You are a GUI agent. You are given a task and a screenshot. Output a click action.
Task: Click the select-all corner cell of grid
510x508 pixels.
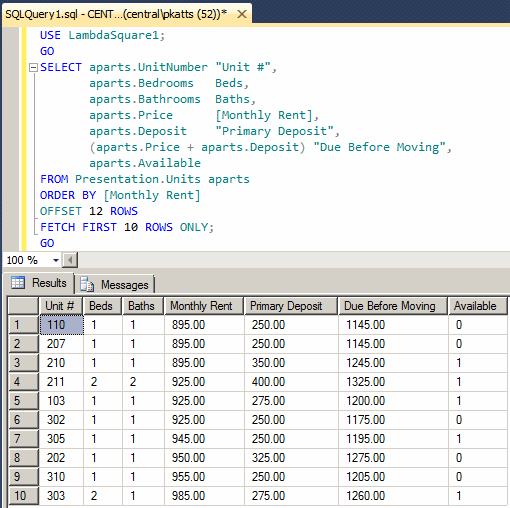point(23,306)
